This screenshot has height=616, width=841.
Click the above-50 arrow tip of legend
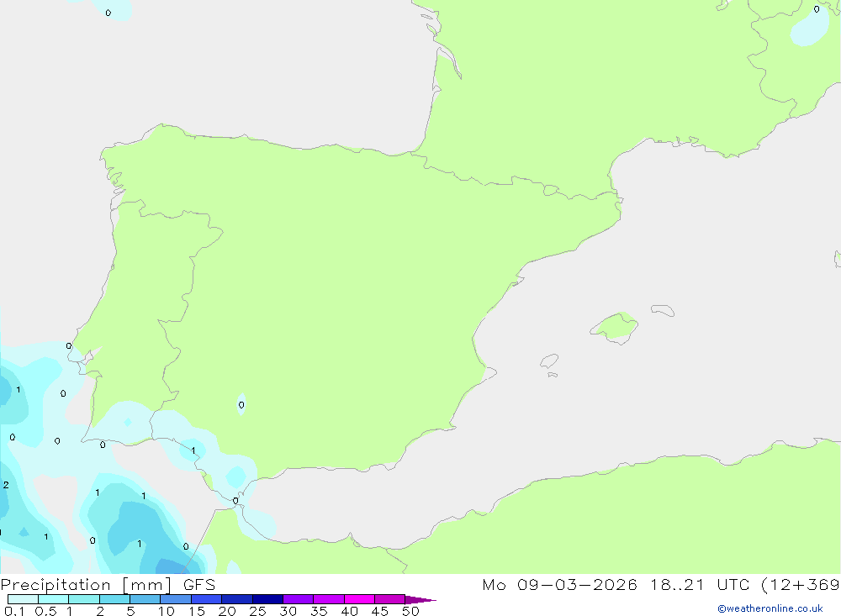420,600
